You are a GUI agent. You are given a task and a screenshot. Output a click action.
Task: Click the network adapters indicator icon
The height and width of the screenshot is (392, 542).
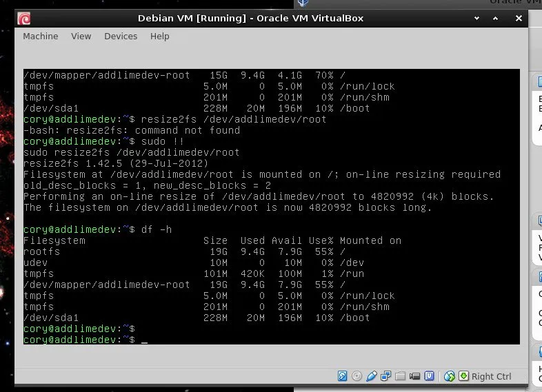[x=385, y=375]
